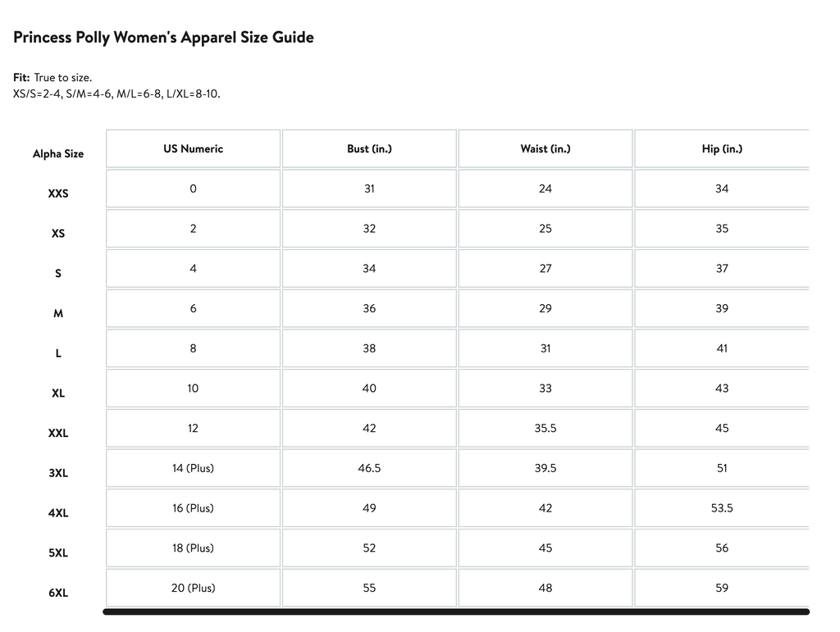Click the 16 (Plus) numeric size cell

coord(193,508)
